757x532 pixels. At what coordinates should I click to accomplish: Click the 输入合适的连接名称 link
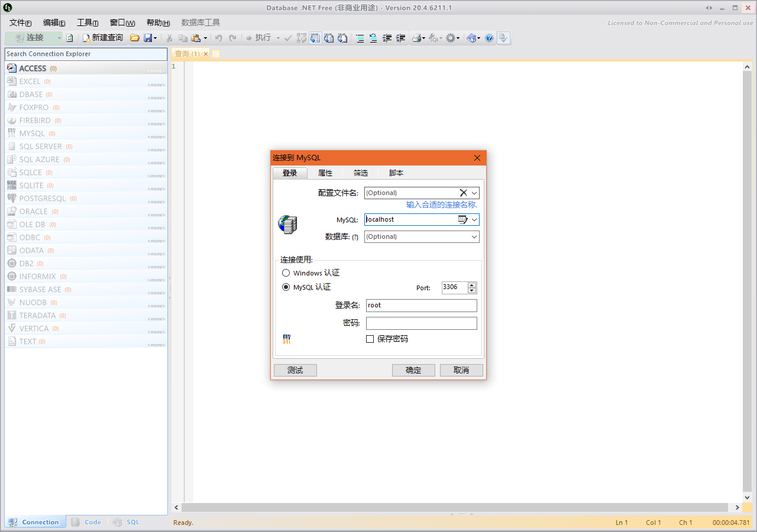coord(442,205)
